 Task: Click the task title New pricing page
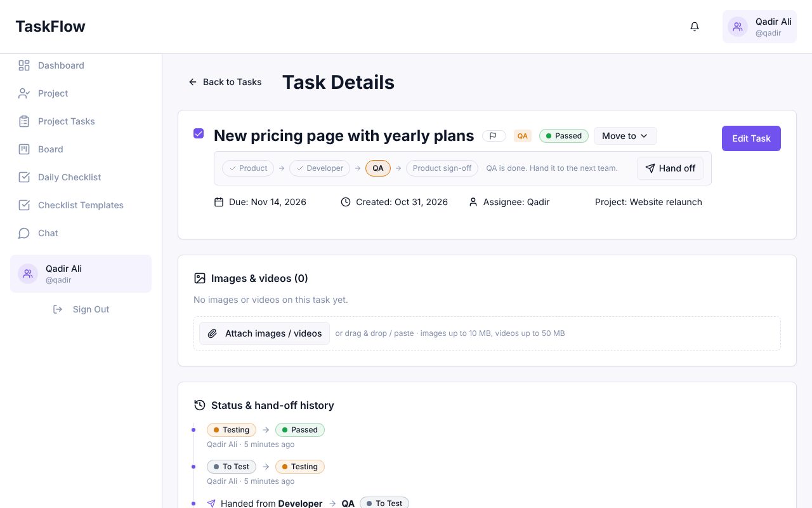pyautogui.click(x=344, y=136)
